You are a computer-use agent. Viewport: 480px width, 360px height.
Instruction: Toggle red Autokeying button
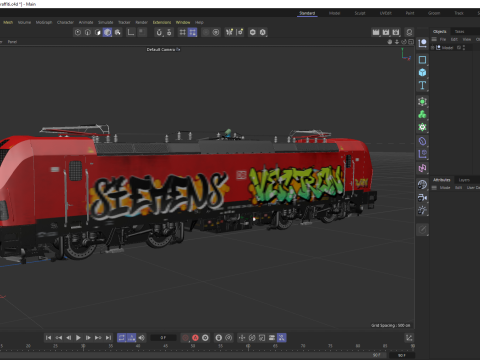coord(195,338)
